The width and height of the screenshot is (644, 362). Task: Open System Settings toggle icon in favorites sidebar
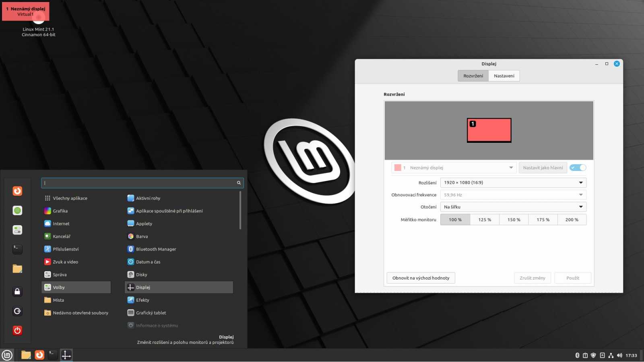click(x=17, y=230)
